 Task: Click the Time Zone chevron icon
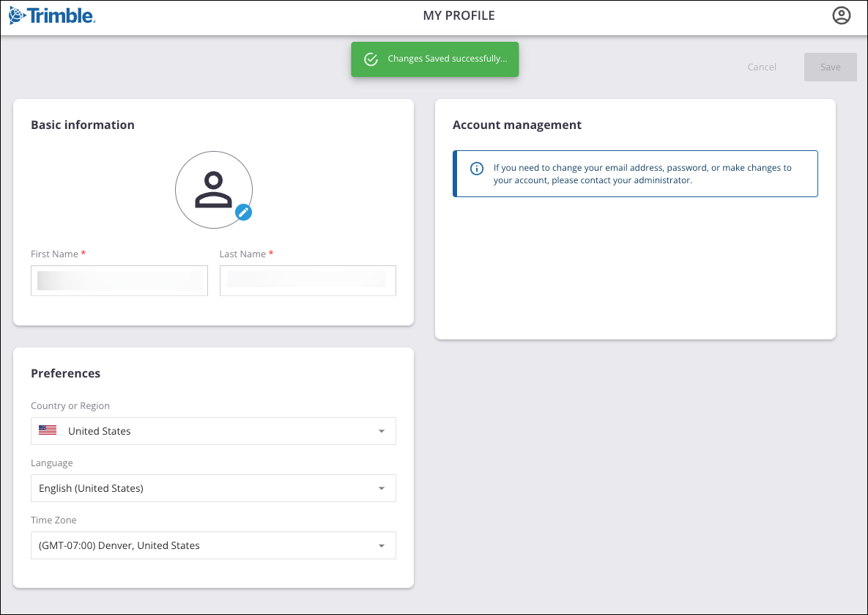tap(381, 545)
